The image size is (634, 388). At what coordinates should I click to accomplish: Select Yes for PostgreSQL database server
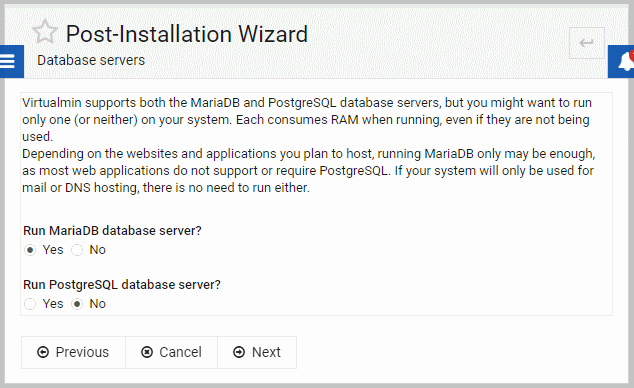click(30, 304)
